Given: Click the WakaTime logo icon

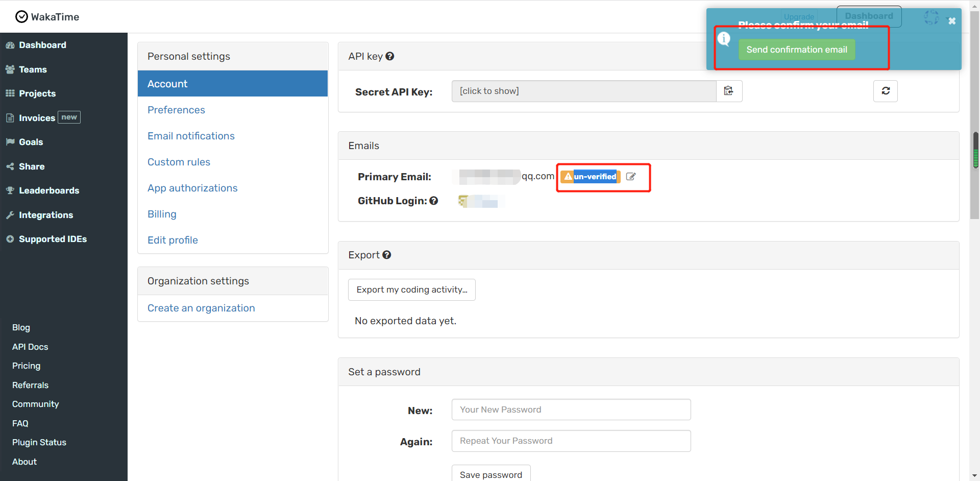Looking at the screenshot, I should tap(21, 17).
